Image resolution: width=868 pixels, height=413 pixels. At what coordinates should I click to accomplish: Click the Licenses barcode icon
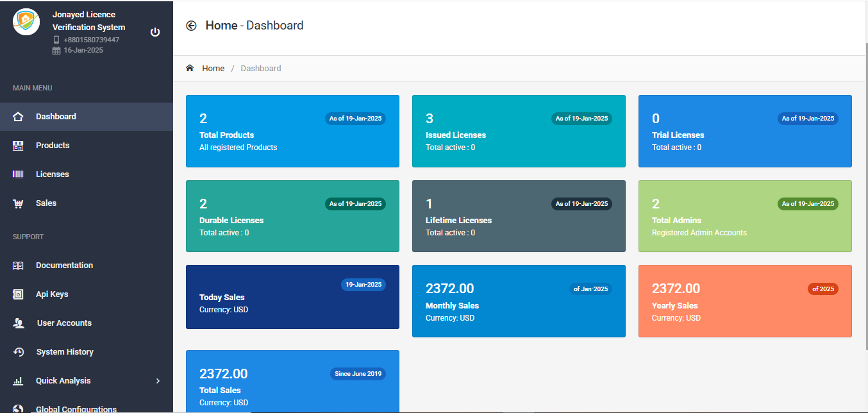click(18, 174)
